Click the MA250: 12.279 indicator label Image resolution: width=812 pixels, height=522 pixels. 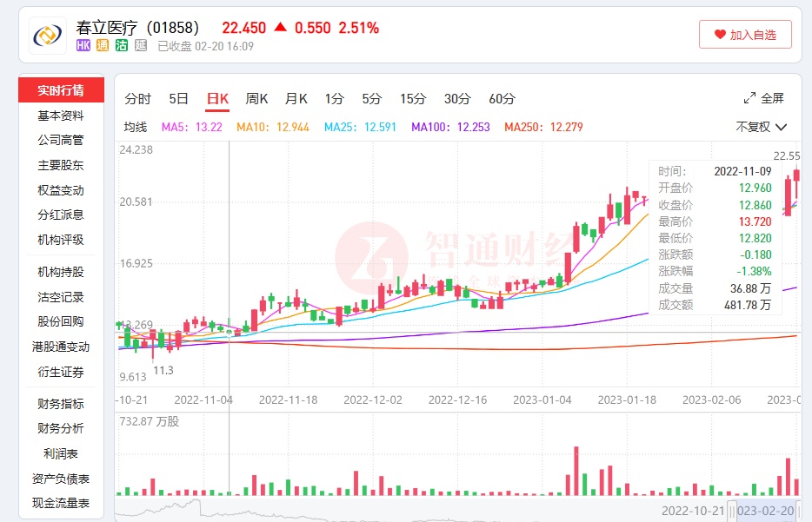[x=543, y=128]
